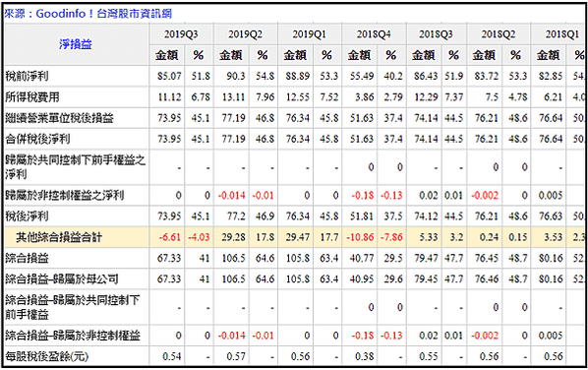Screen dimensions: 588x370
Task: Click the 82.85 value in 2018Q1
Action: coord(551,76)
